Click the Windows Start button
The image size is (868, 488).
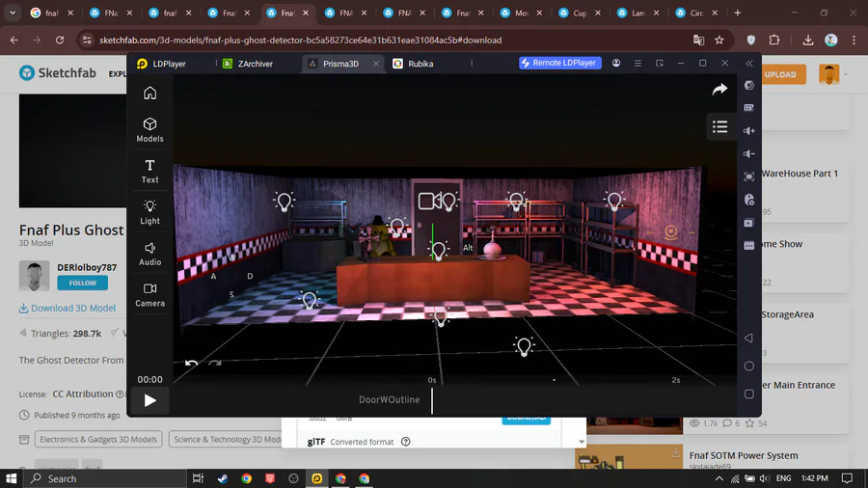click(x=11, y=478)
